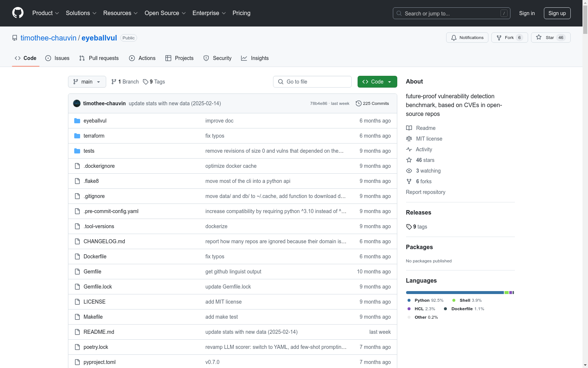This screenshot has width=588, height=368.
Task: Click the Python language bar segment
Action: [x=455, y=293]
